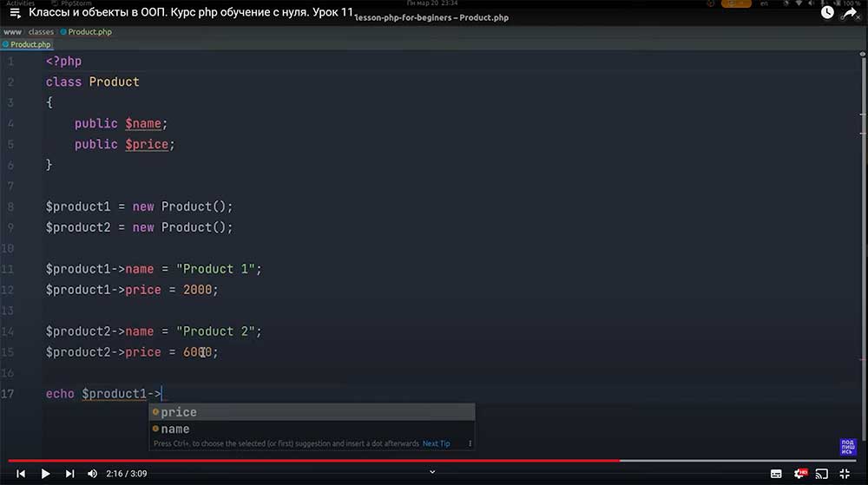Exit fullscreen mode

tap(845, 474)
